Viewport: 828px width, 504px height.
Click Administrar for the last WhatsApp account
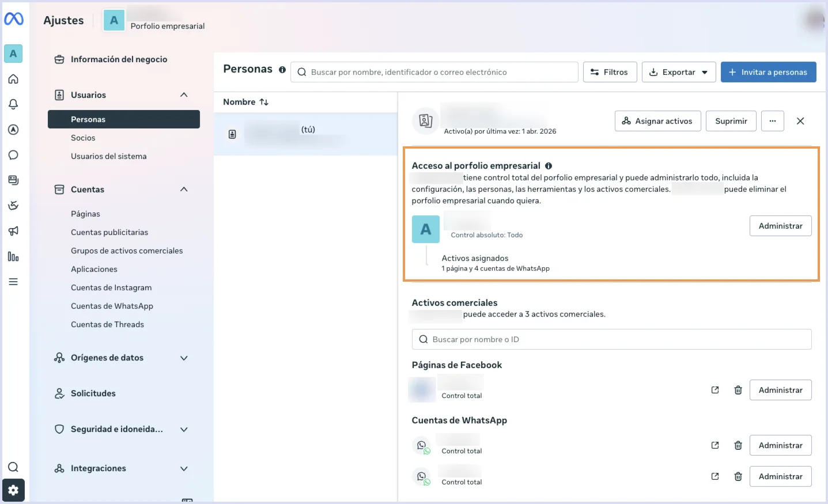(780, 476)
